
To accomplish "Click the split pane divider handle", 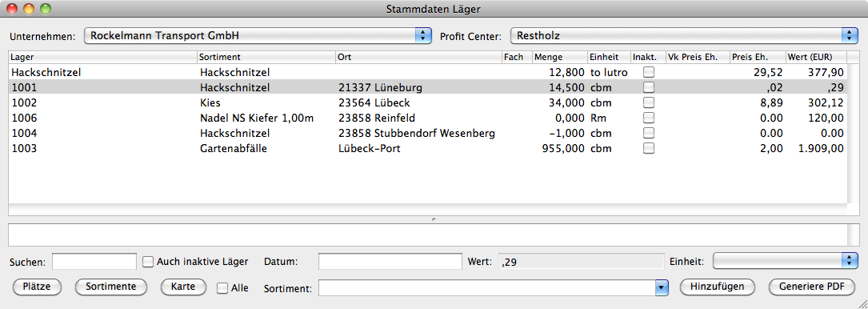I will [x=434, y=219].
